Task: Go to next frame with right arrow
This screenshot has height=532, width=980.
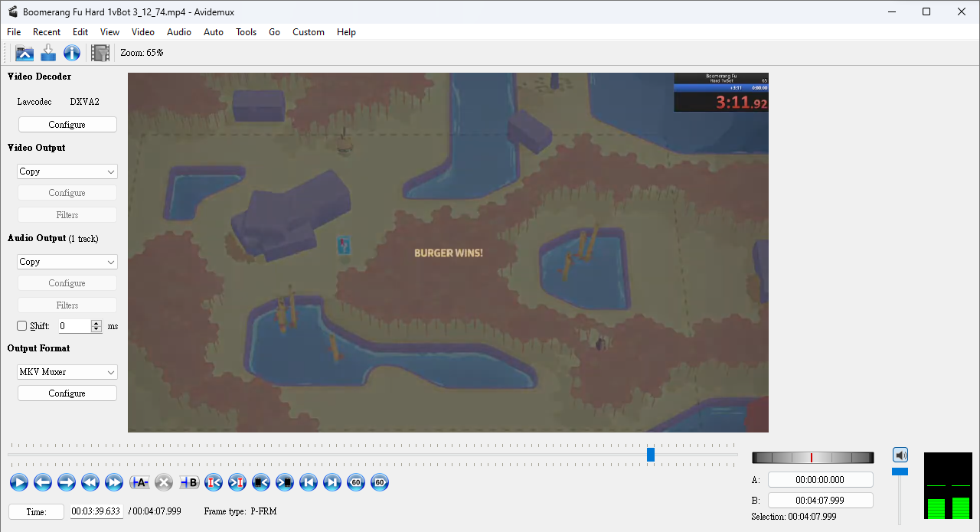Action: coord(67,482)
